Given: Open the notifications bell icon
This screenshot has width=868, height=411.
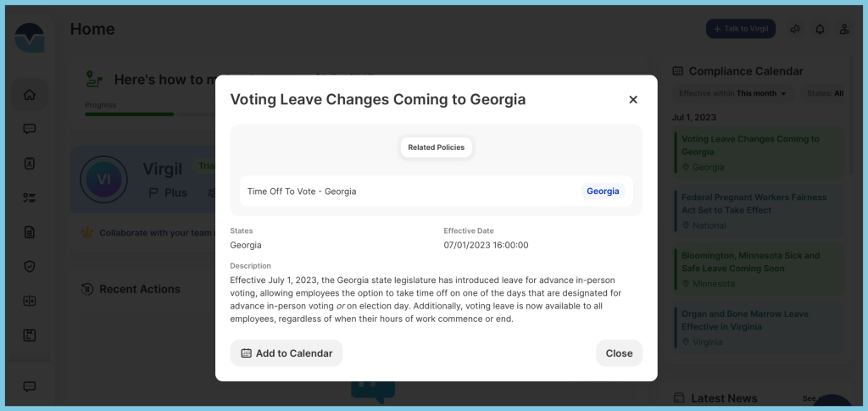Looking at the screenshot, I should [x=820, y=29].
